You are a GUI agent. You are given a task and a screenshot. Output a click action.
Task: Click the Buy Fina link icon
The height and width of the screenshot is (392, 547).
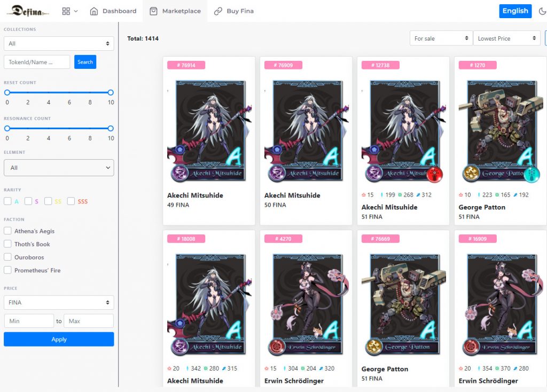coord(218,11)
